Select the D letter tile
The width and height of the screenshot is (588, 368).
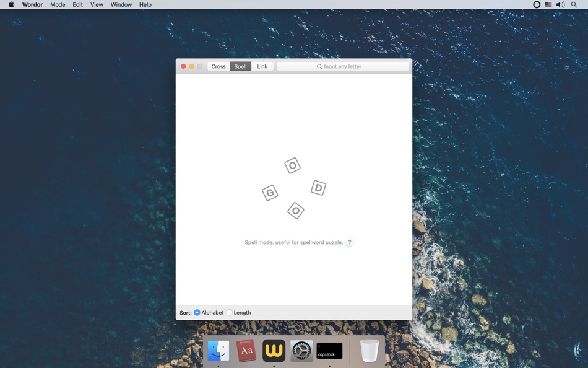click(x=318, y=188)
